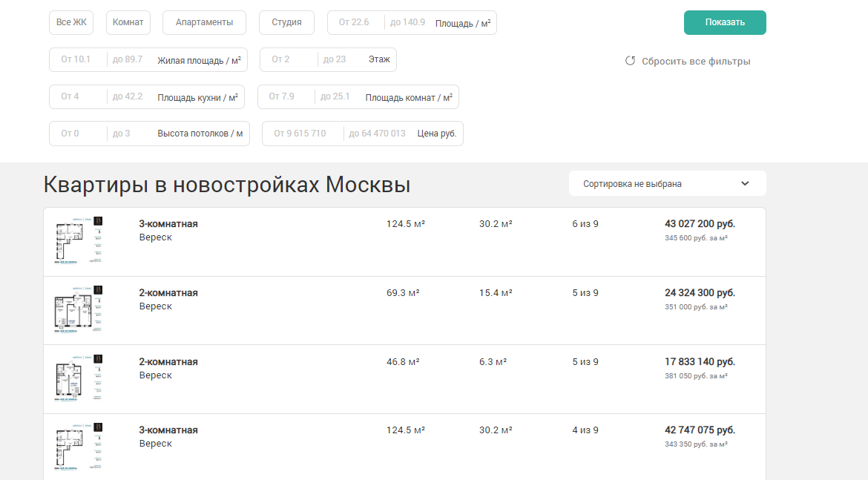Image resolution: width=868 pixels, height=480 pixels.
Task: Click the "до 89.7" living area input
Action: (128, 59)
